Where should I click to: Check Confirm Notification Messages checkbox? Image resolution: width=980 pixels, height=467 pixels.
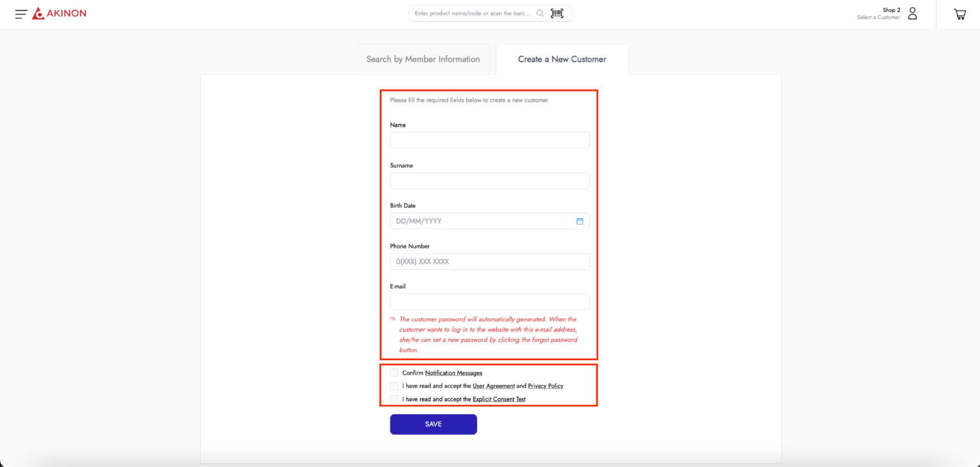(x=394, y=373)
